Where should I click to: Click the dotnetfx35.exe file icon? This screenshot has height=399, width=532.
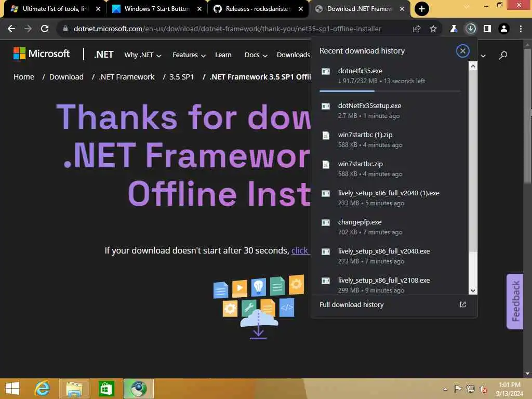point(326,71)
